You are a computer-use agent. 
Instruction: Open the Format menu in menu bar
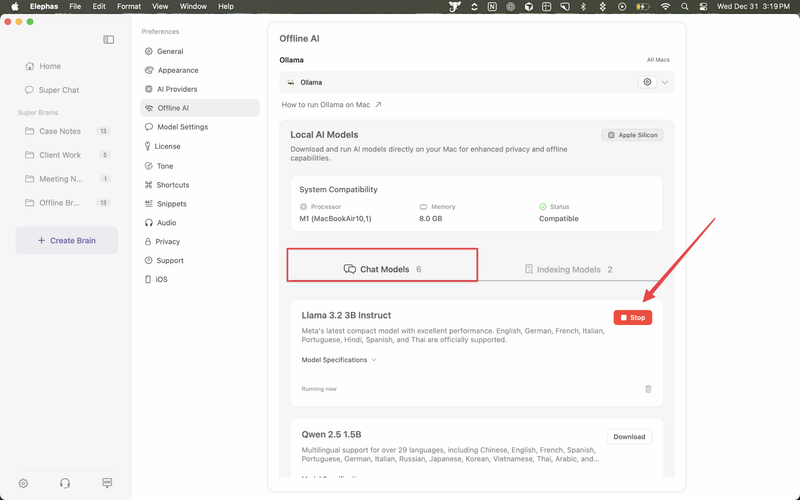tap(129, 6)
